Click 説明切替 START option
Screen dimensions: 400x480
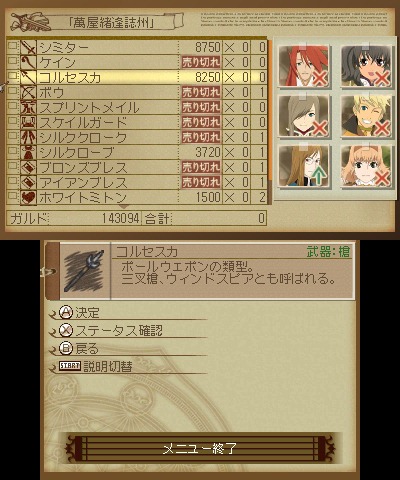pyautogui.click(x=96, y=366)
